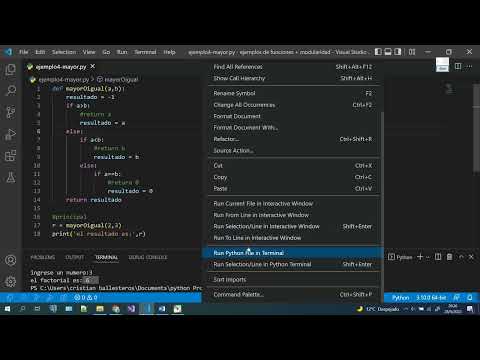This screenshot has height=360, width=480.
Task: Open the Search view in activity bar
Action: 11,90
